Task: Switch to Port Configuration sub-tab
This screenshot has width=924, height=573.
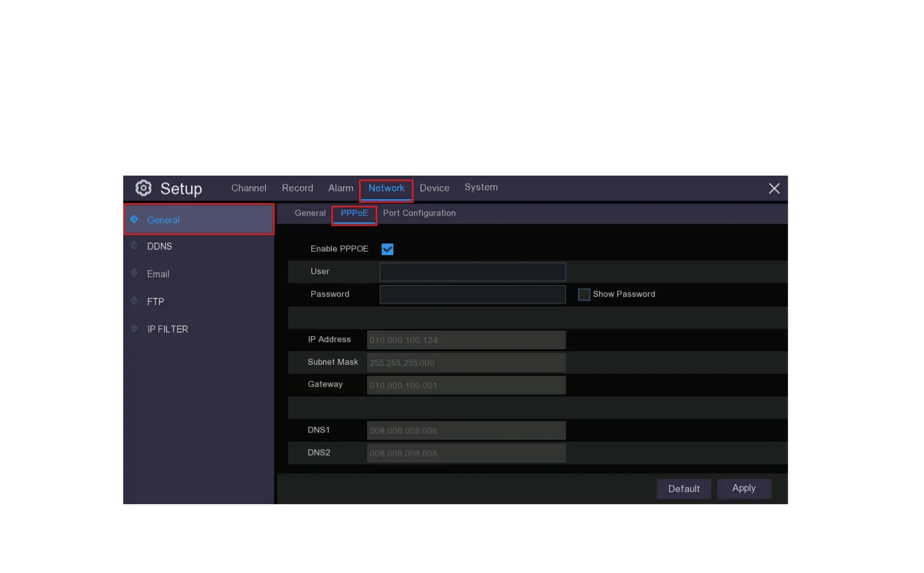Action: [419, 213]
